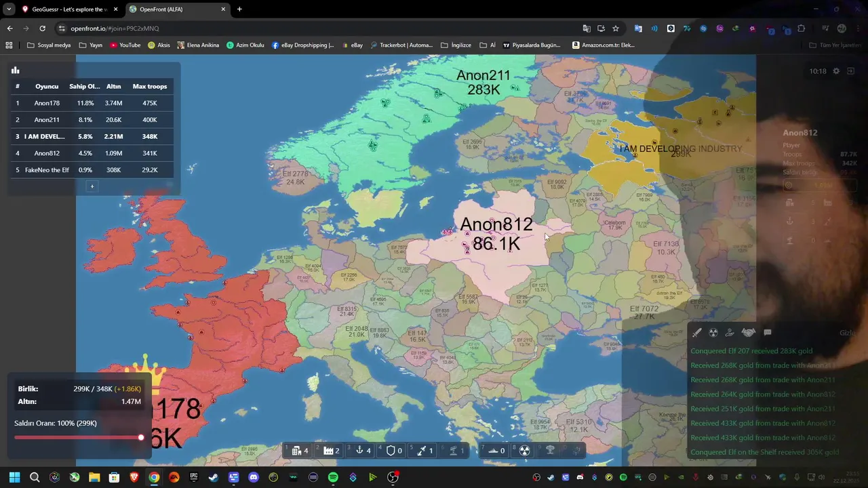Open Epic Games launcher from taskbar

click(194, 477)
